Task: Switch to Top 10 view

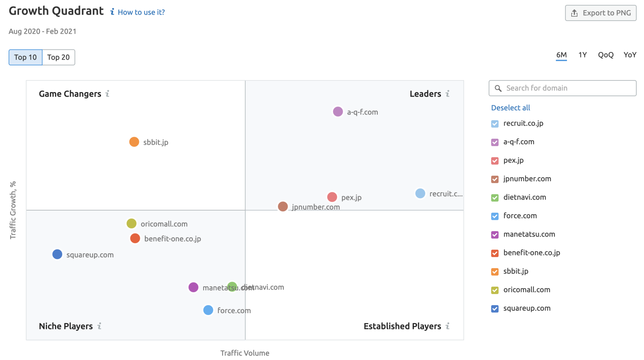Action: (x=26, y=57)
